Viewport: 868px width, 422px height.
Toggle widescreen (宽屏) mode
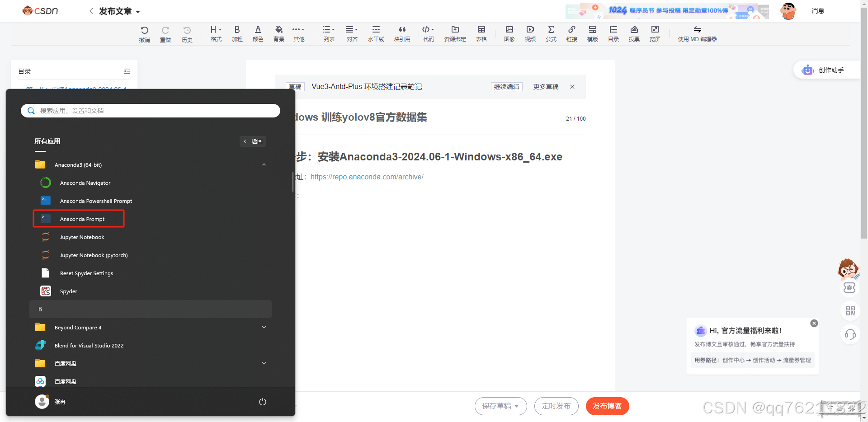pyautogui.click(x=655, y=33)
